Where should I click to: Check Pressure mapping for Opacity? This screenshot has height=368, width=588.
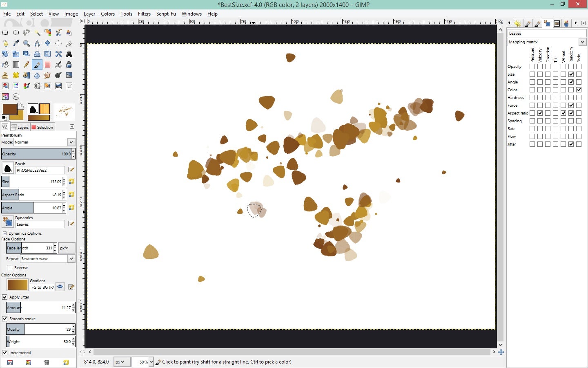click(x=532, y=66)
